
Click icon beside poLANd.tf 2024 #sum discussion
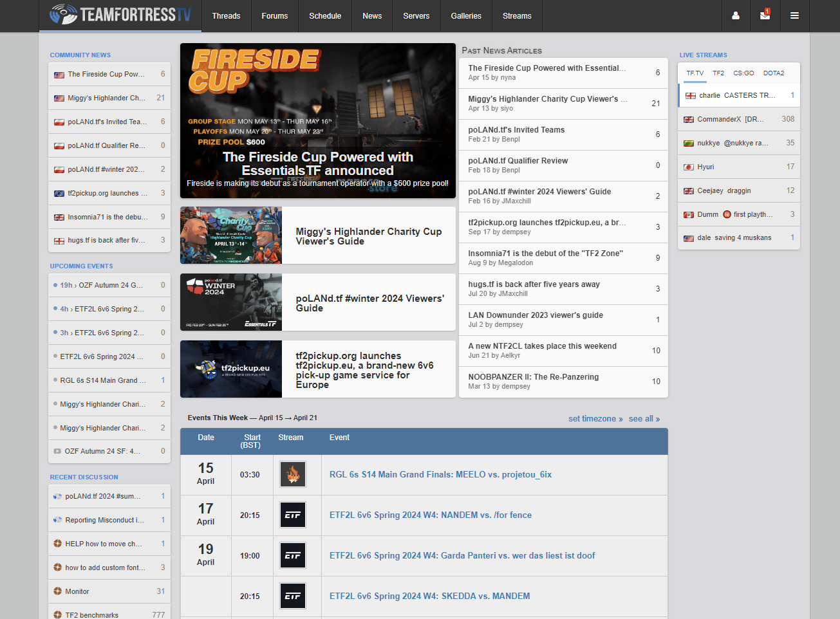(57, 496)
